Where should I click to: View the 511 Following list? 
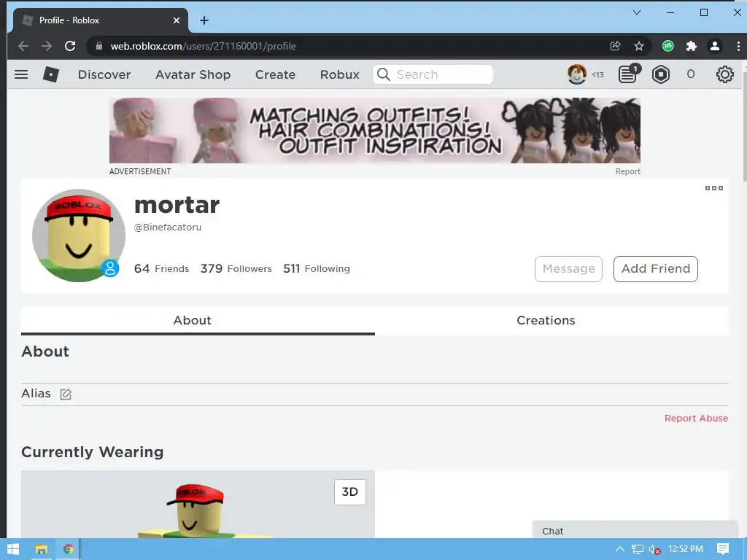(x=317, y=268)
